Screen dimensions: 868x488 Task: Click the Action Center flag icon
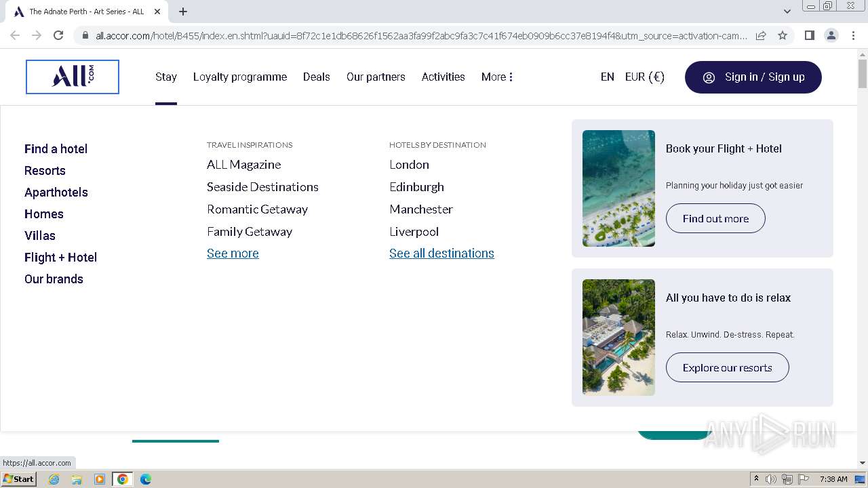point(804,479)
